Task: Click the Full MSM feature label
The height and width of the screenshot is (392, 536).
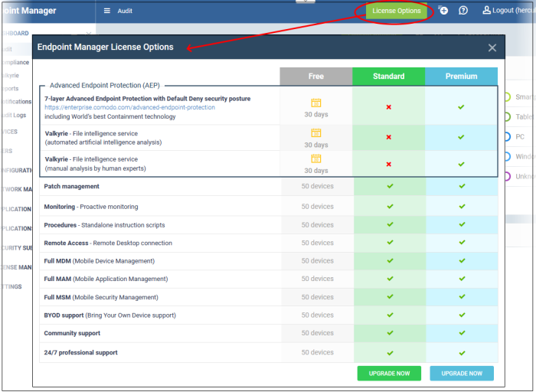Action: [x=101, y=297]
